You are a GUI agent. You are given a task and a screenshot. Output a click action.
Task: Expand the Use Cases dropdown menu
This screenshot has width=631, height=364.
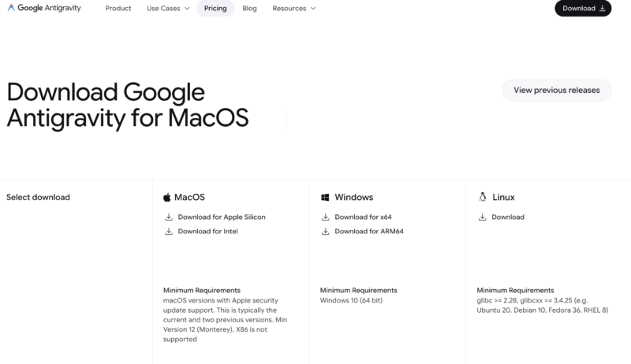pyautogui.click(x=168, y=9)
